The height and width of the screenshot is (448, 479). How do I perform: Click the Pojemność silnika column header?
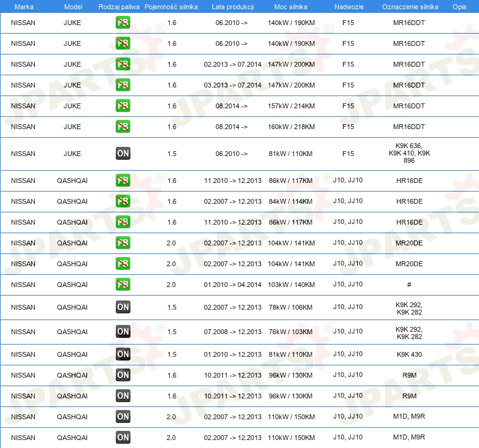click(172, 6)
